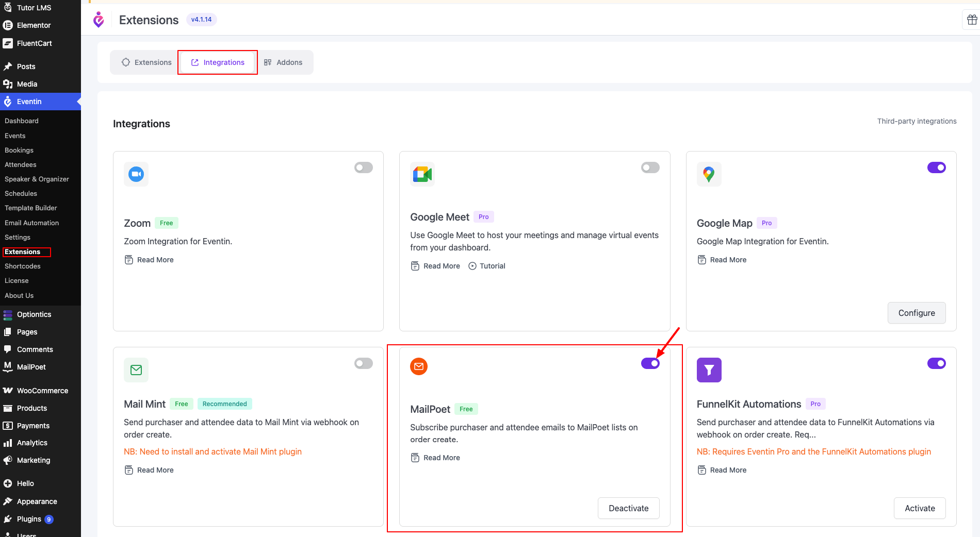Click the FunnelKit funnel icon
Image resolution: width=980 pixels, height=537 pixels.
(709, 370)
